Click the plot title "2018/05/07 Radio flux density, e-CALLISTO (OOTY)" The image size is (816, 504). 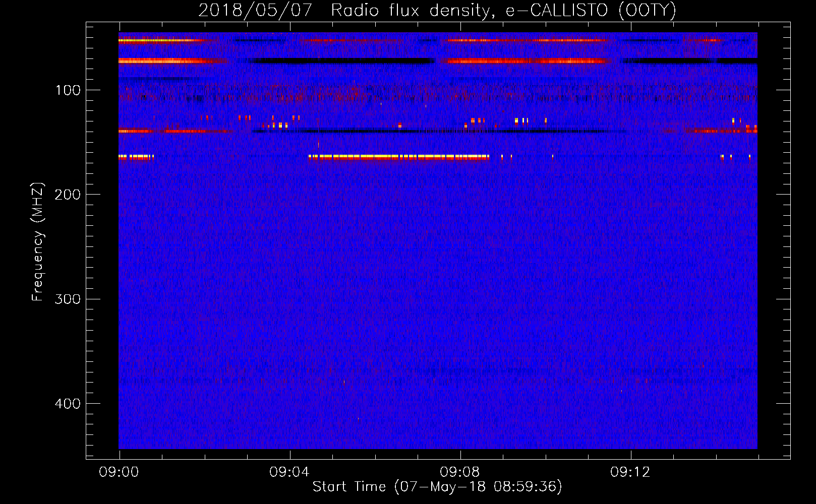[437, 11]
